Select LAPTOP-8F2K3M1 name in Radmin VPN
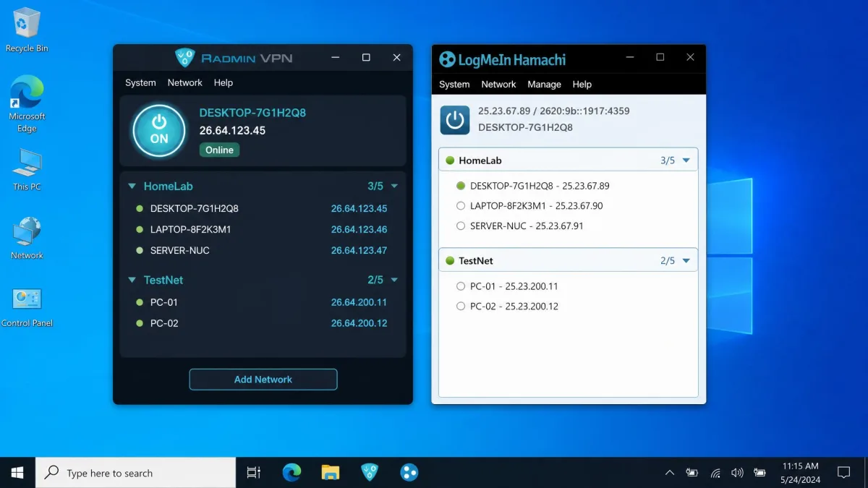Image resolution: width=868 pixels, height=488 pixels. (x=191, y=230)
